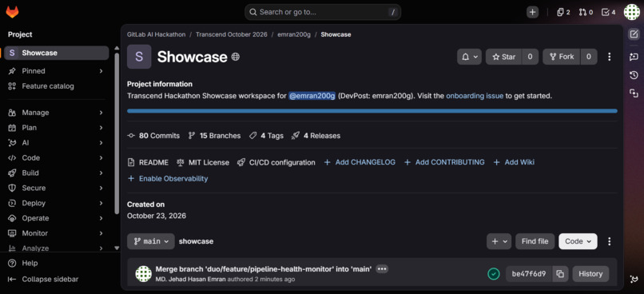This screenshot has height=294, width=644.
Task: Open the main branch selector
Action: 151,241
